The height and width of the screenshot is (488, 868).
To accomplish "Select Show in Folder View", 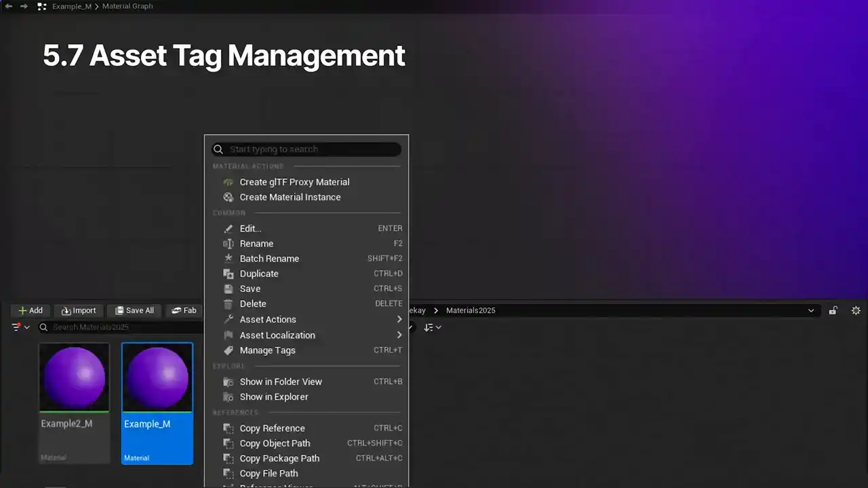I will click(x=281, y=382).
